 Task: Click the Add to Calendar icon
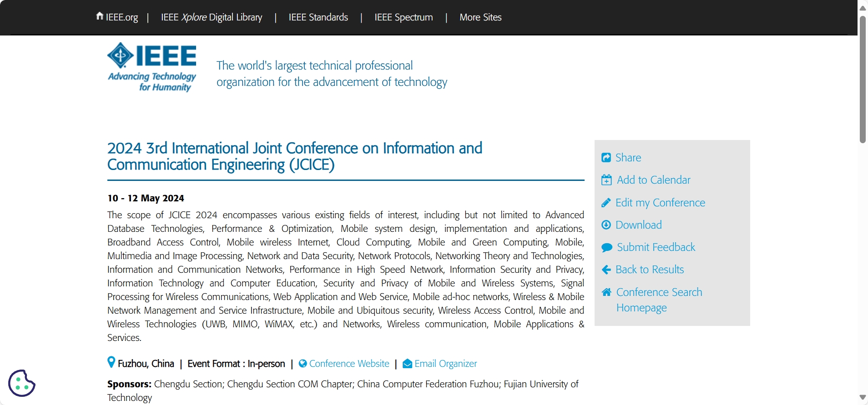pyautogui.click(x=606, y=180)
